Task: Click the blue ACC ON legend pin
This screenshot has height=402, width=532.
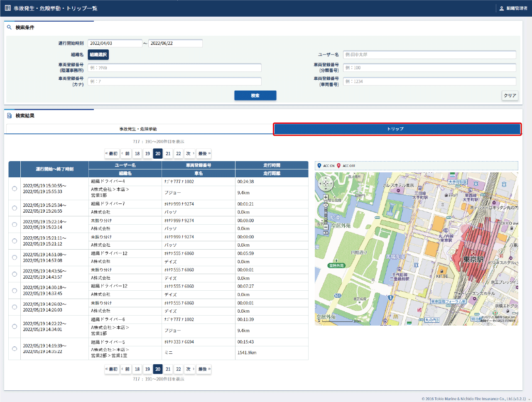Action: coord(319,166)
